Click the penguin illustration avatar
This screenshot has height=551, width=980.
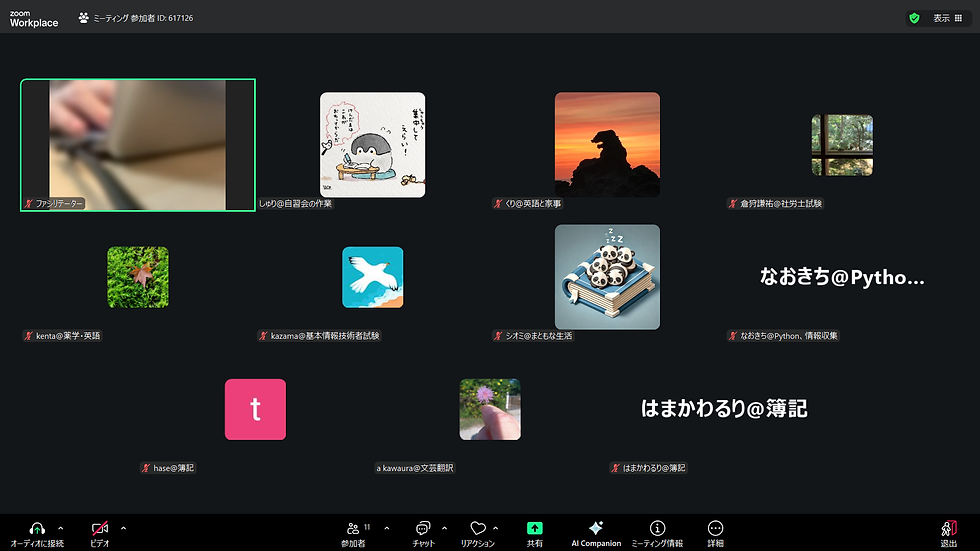pyautogui.click(x=372, y=145)
